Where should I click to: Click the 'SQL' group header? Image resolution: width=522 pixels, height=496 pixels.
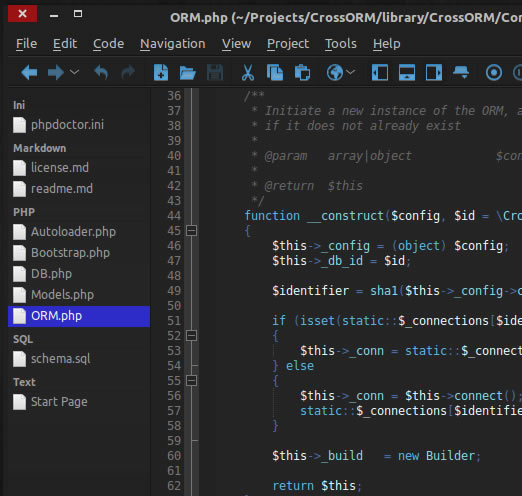coord(23,339)
